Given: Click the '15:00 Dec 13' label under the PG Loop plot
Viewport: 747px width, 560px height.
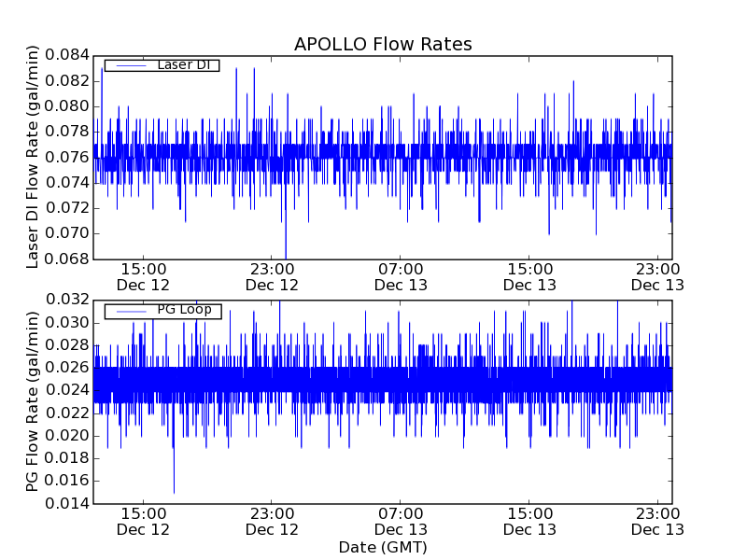Looking at the screenshot, I should coord(529,522).
